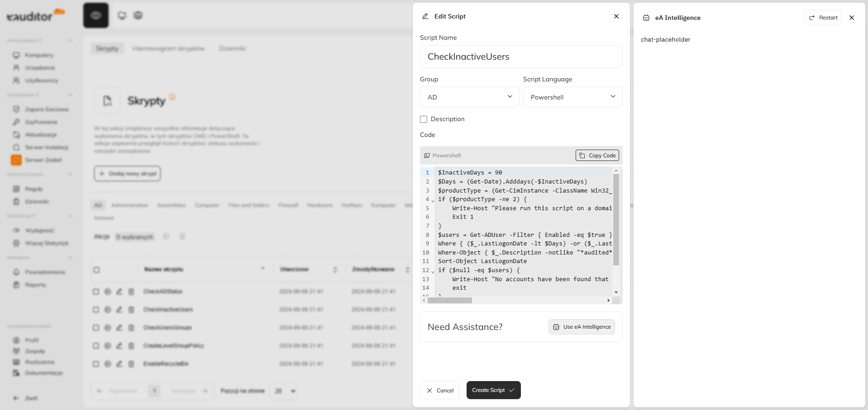This screenshot has width=868, height=410.
Task: Switch to the Harmonogram skryptów tab
Action: [168, 48]
